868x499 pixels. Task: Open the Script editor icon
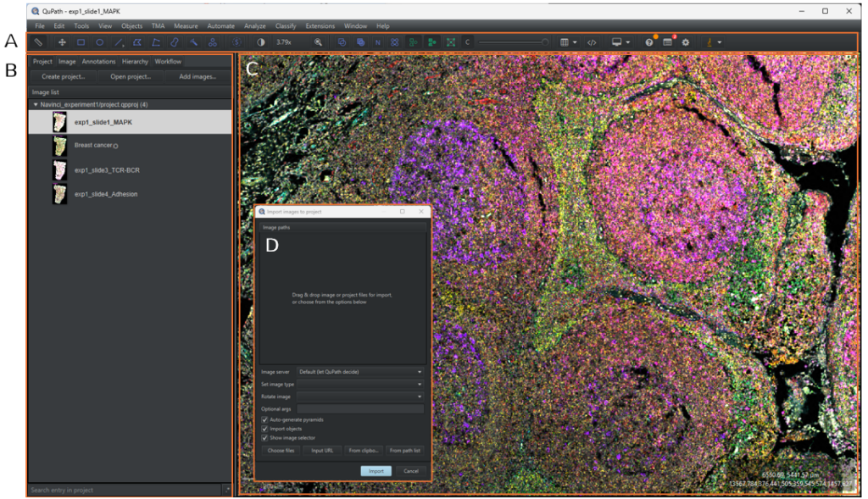pos(592,42)
